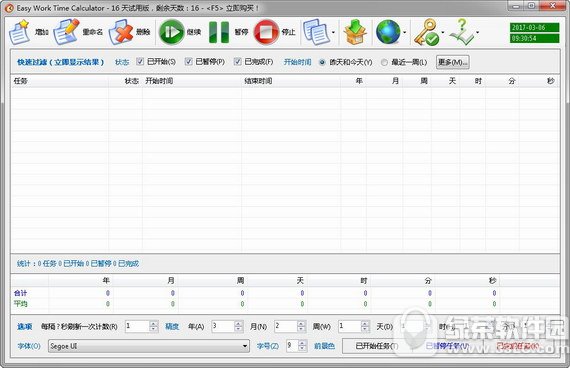The height and width of the screenshot is (368, 570).
Task: Click the 任务 column header
Action: point(60,81)
